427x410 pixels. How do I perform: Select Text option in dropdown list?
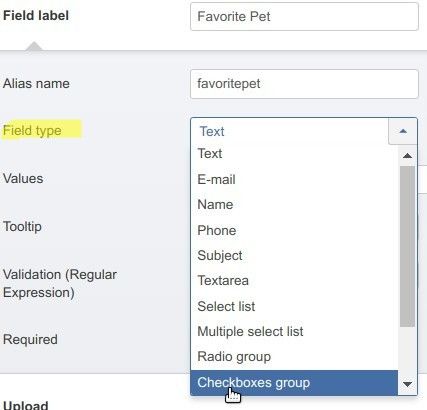pyautogui.click(x=294, y=154)
